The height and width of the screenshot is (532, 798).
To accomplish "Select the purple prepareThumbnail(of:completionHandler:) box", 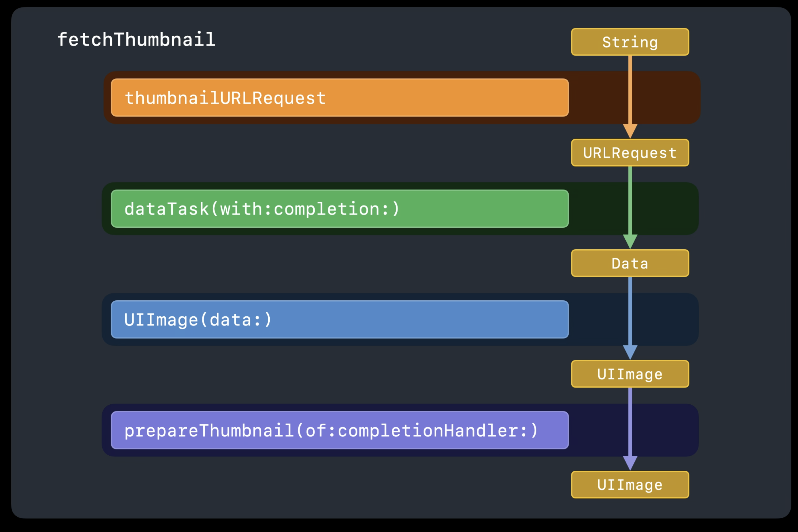I will coord(340,430).
